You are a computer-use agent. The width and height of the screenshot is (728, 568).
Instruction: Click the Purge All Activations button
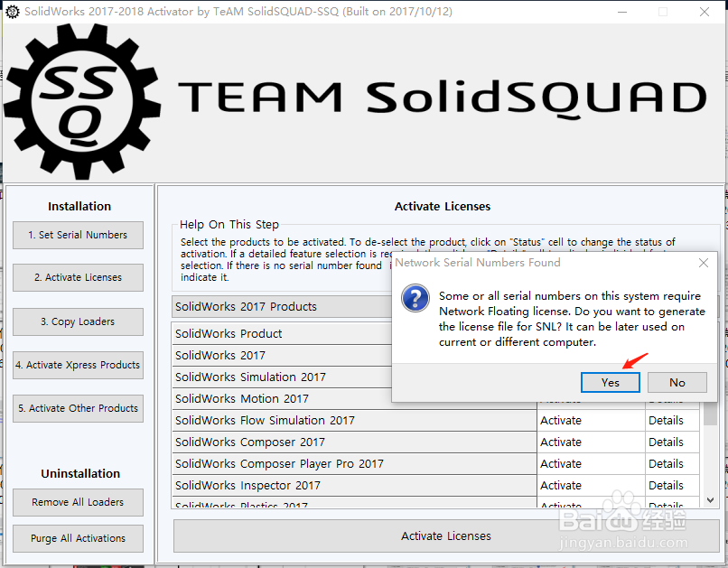78,538
